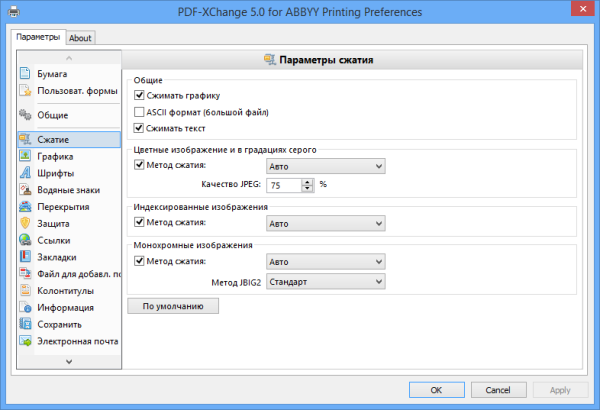Increase the Качество JPEG spinner value
The image size is (600, 410).
click(309, 181)
